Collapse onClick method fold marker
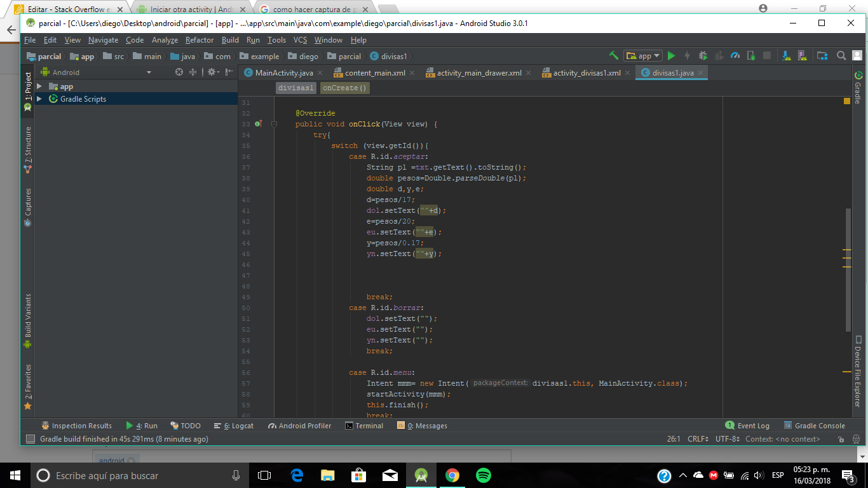Image resolution: width=868 pixels, height=488 pixels. 274,124
